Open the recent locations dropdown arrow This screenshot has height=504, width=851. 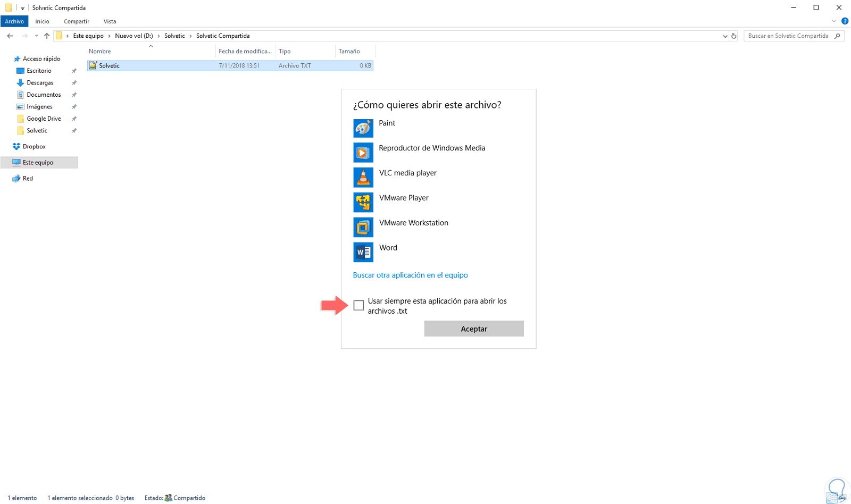pyautogui.click(x=36, y=36)
